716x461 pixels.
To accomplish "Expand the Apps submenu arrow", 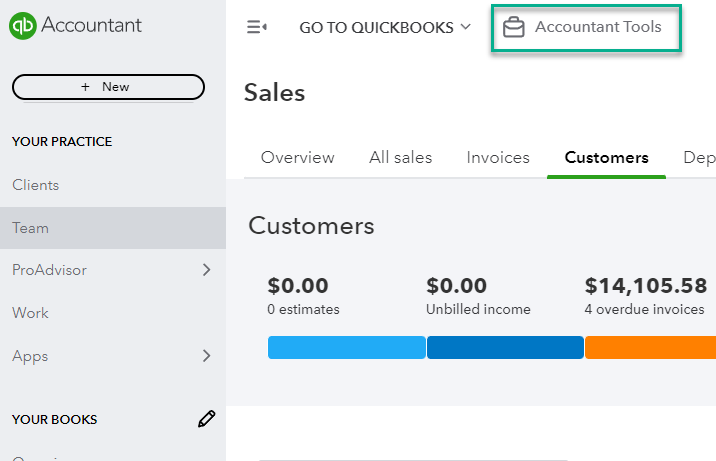I will (x=206, y=356).
